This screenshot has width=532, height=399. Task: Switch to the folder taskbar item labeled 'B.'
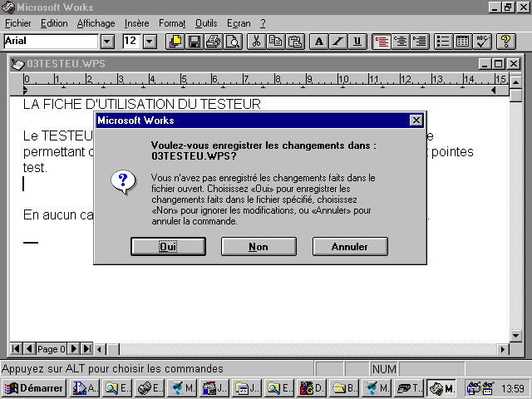coord(343,388)
